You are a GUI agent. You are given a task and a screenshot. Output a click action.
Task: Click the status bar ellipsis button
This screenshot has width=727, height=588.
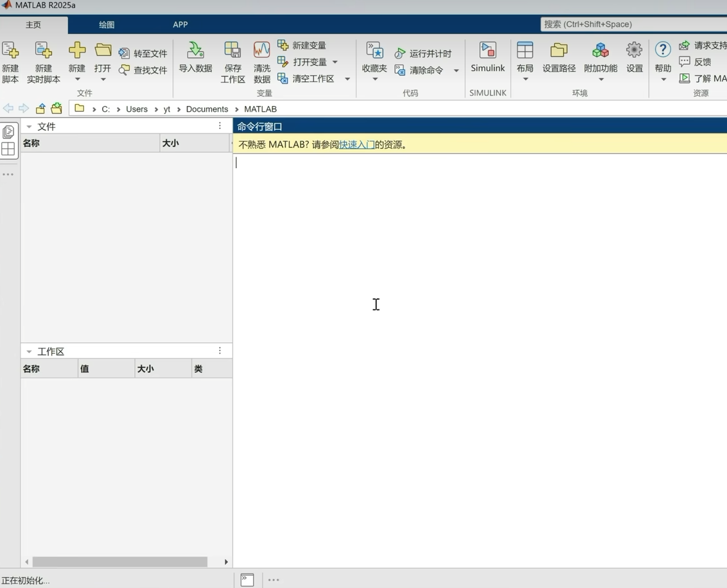[274, 580]
